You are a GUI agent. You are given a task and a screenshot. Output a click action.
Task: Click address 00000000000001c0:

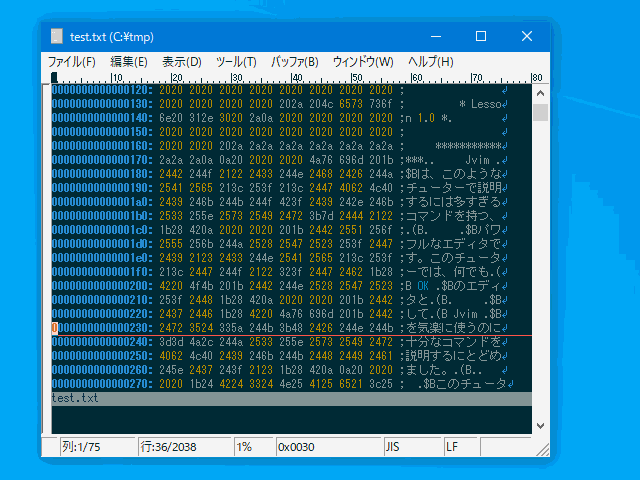102,230
